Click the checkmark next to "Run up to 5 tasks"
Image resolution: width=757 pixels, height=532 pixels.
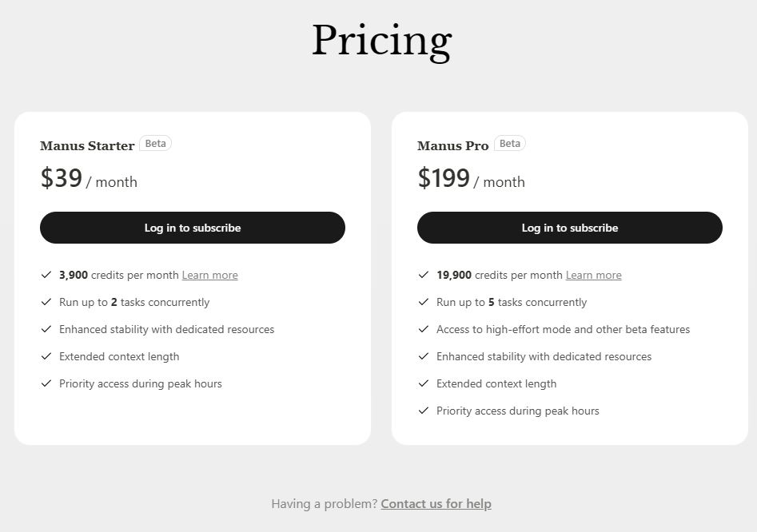[x=424, y=302]
